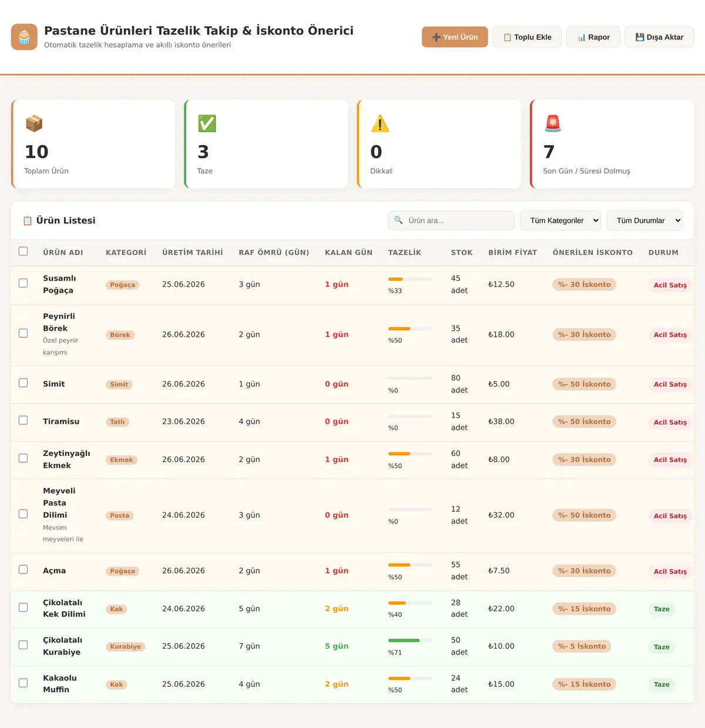Click the Taze status on Kakaolu Muffin row
This screenshot has width=705, height=728.
pyautogui.click(x=662, y=685)
